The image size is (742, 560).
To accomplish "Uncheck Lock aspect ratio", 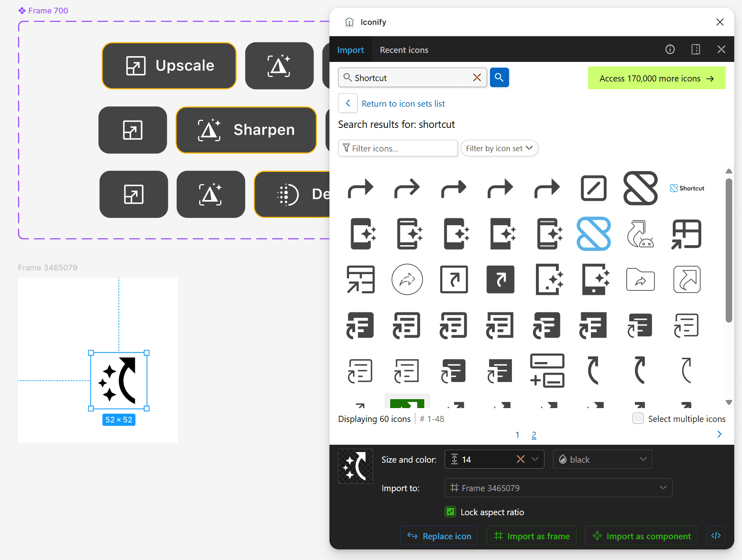I will tap(450, 512).
